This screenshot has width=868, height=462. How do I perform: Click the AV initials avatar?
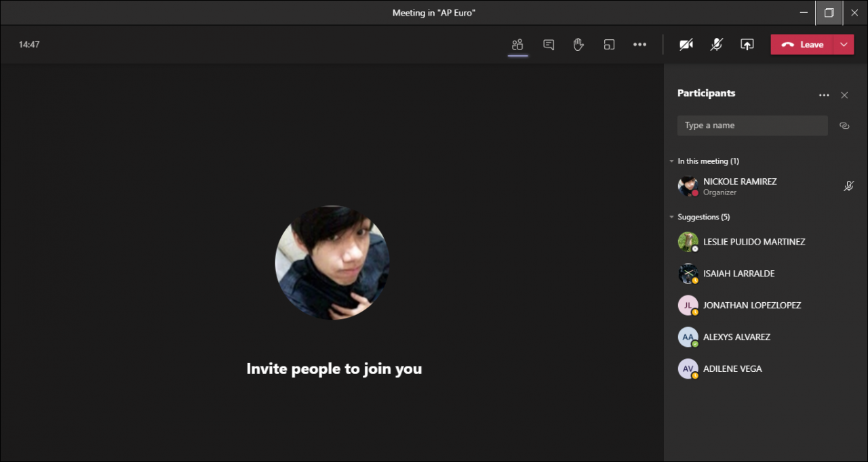688,369
